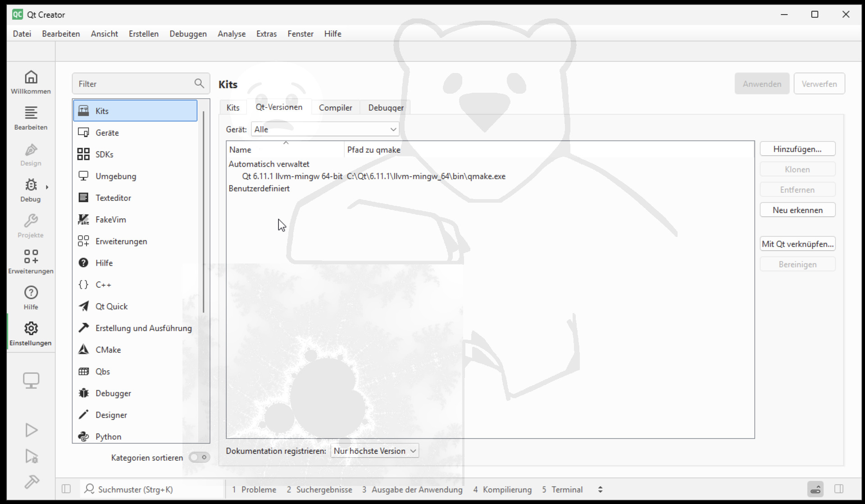This screenshot has width=865, height=504.
Task: Toggle the right sidebar visibility icon
Action: tap(839, 489)
